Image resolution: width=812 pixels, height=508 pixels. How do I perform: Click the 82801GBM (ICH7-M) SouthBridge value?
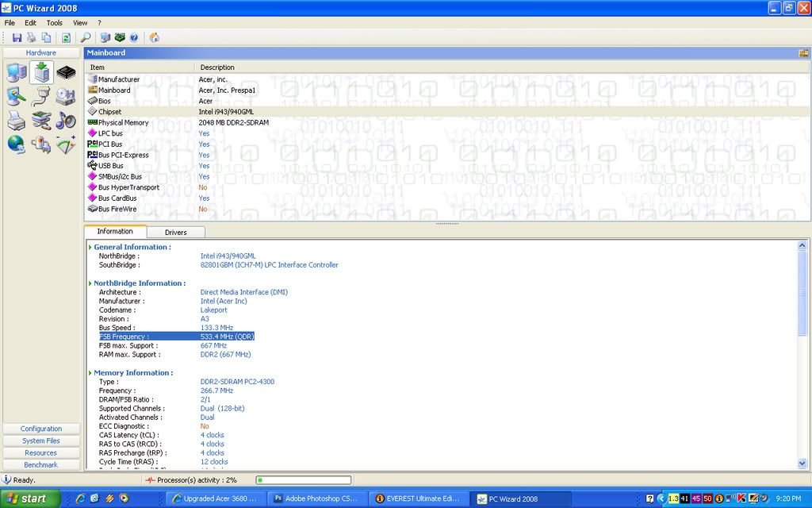click(270, 265)
